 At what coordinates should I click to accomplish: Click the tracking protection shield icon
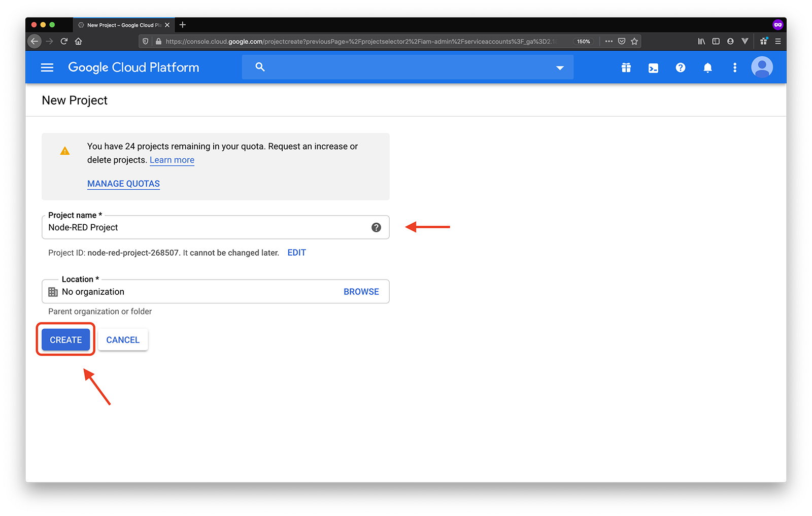[146, 42]
